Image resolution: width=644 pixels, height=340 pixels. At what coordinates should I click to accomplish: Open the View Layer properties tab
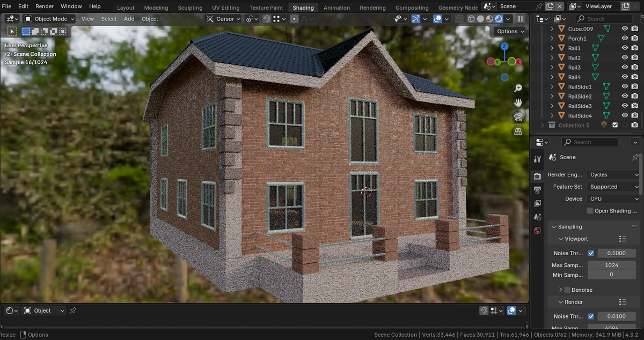point(537,203)
